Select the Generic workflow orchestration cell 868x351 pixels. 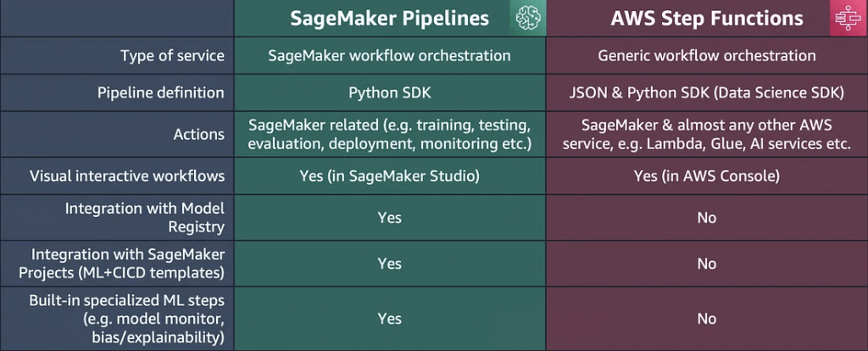707,56
